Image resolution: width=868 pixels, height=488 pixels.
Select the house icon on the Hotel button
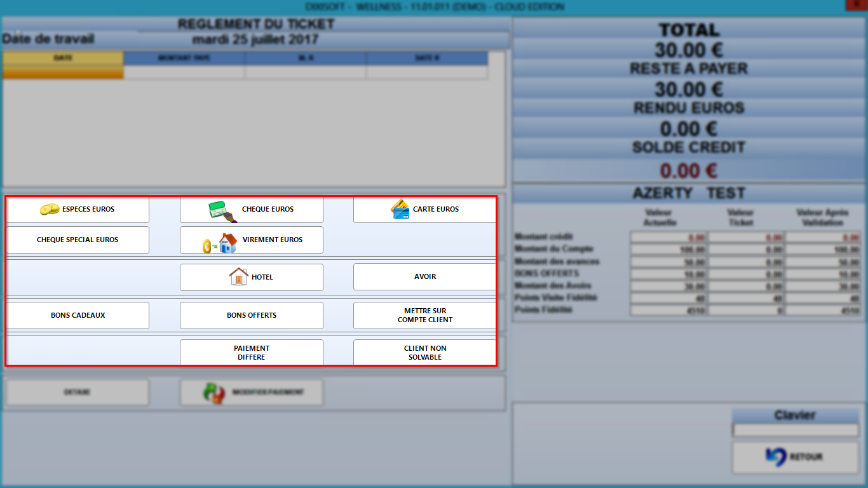click(x=238, y=276)
